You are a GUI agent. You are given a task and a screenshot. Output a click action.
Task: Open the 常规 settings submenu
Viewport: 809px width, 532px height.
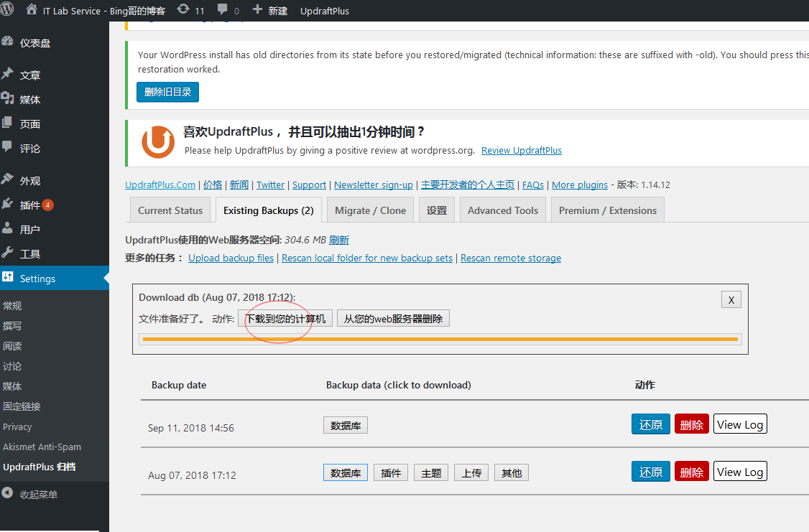coord(12,306)
